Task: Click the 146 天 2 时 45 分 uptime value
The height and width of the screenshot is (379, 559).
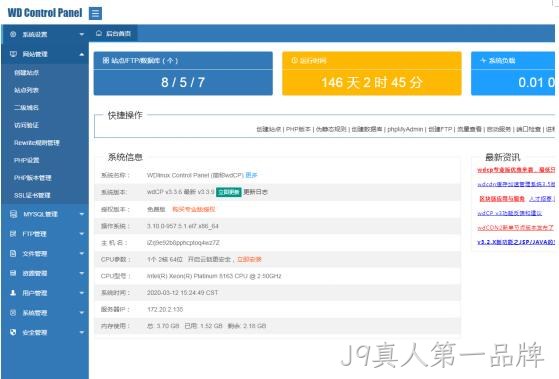Action: click(x=372, y=82)
